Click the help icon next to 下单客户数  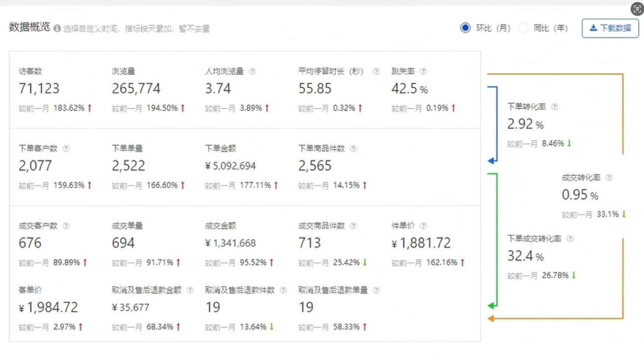pos(66,149)
